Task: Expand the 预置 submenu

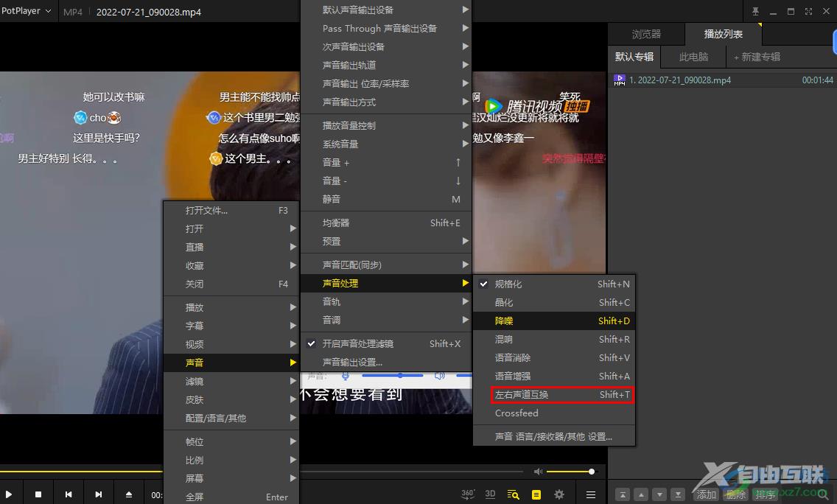Action: (386, 242)
